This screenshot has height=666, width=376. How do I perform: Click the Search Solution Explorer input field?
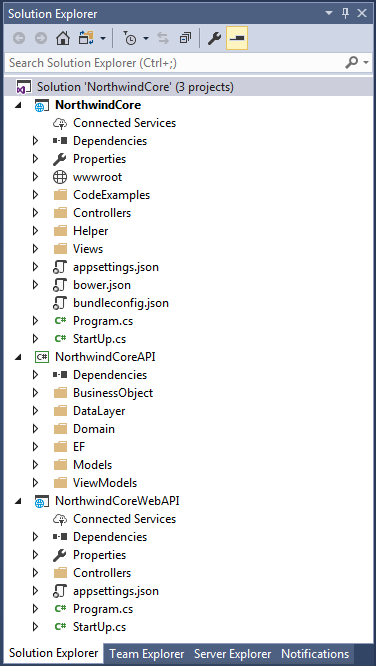(x=174, y=63)
